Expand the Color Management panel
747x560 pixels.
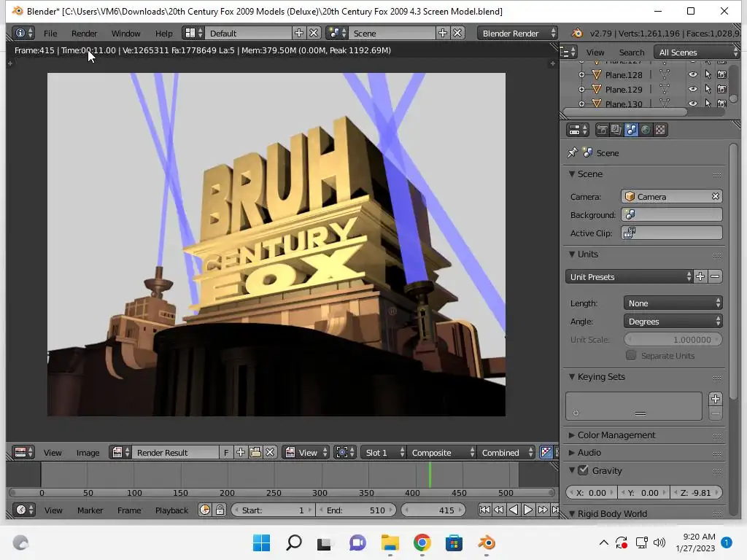click(616, 435)
